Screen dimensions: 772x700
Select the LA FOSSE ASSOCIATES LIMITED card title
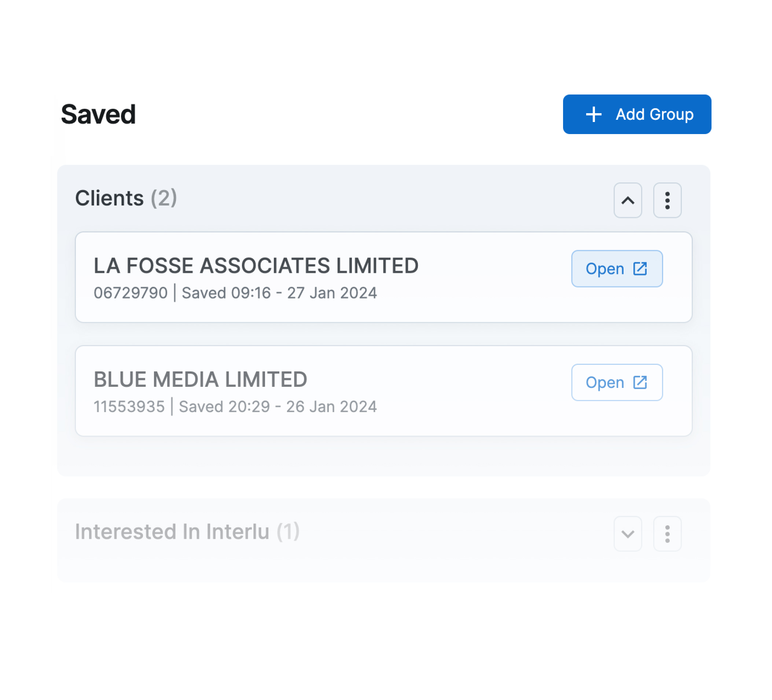pos(256,266)
